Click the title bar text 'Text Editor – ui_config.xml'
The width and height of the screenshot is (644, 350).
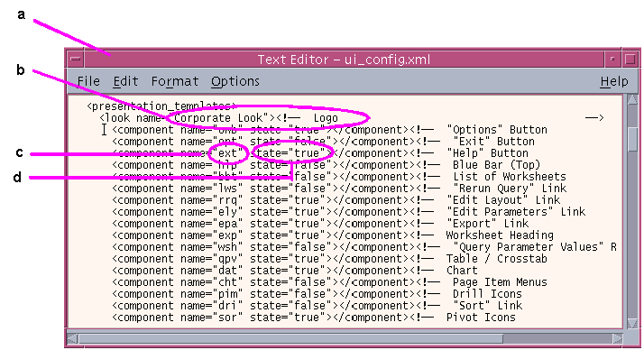[x=344, y=60]
